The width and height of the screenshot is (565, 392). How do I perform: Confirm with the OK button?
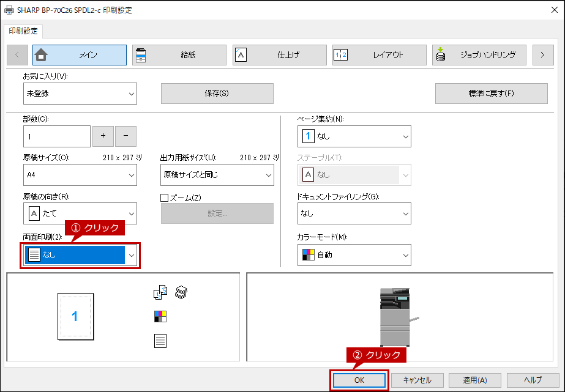359,380
